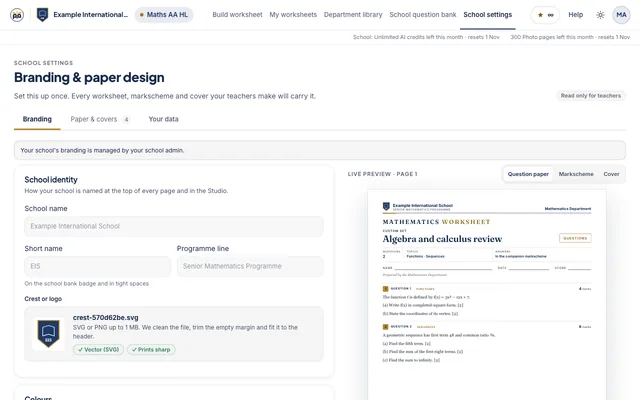Open My worksheets
The height and width of the screenshot is (400, 640).
[293, 15]
